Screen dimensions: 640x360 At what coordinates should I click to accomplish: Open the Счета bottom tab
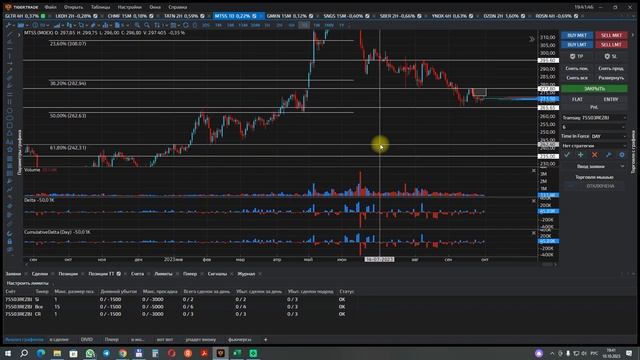tap(137, 274)
